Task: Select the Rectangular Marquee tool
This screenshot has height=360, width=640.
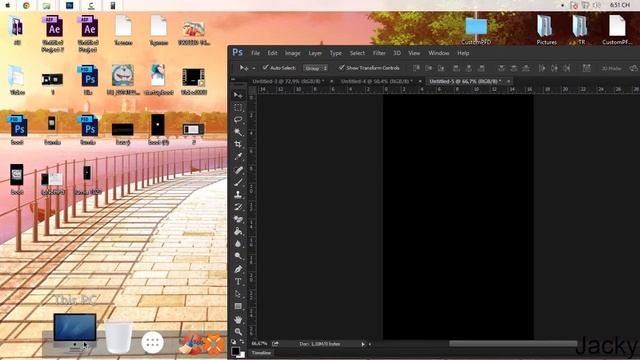Action: point(238,107)
